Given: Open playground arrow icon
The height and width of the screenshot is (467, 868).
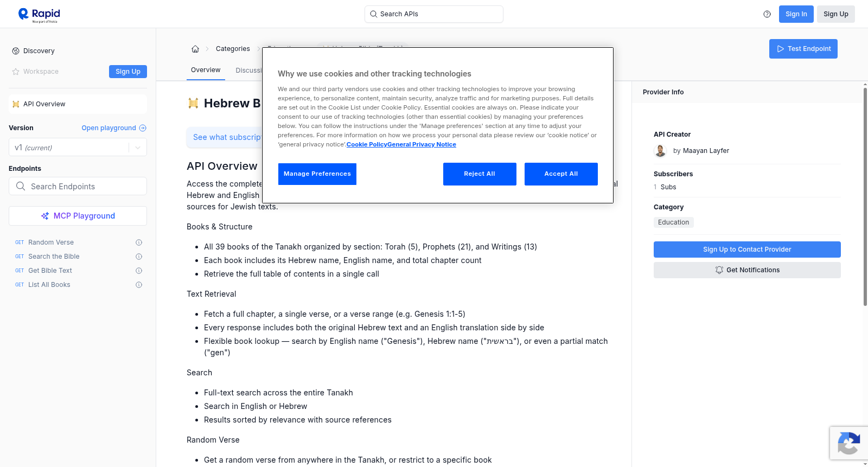Looking at the screenshot, I should pyautogui.click(x=143, y=128).
